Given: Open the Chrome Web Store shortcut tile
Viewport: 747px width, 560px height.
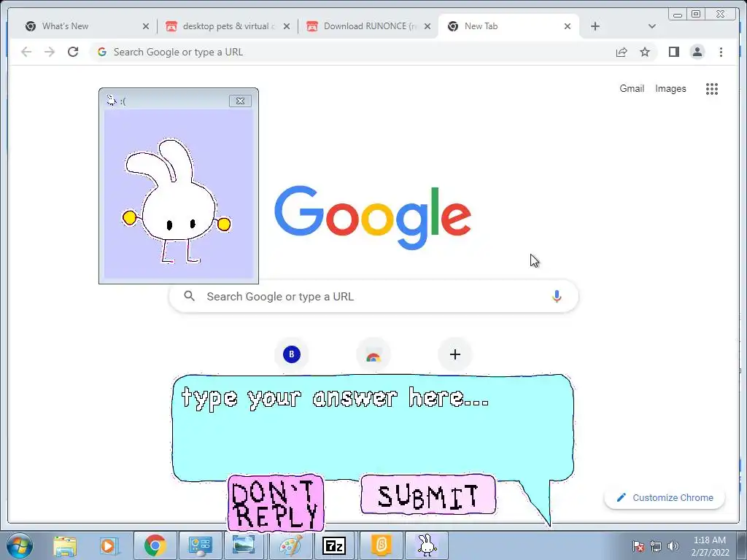Looking at the screenshot, I should click(373, 354).
